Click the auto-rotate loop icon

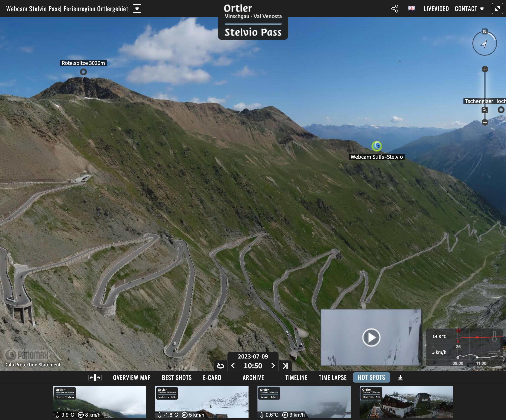point(220,366)
